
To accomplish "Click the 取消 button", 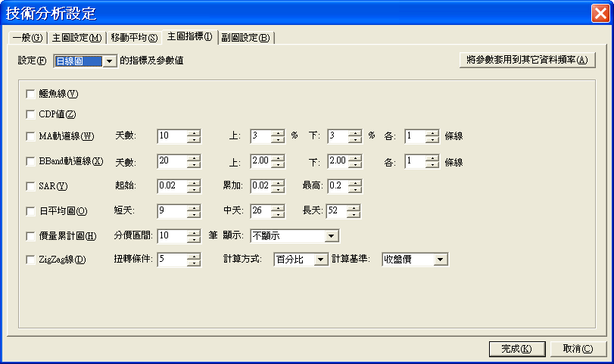I will click(577, 349).
